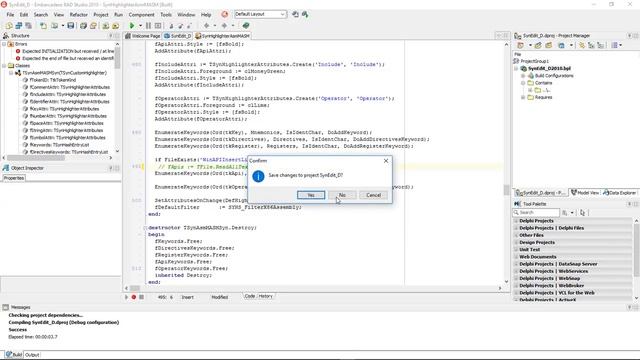Viewport: 640px width, 360px height.
Task: Select SynEdit_D2010.bpl in Project Manager
Action: click(549, 69)
